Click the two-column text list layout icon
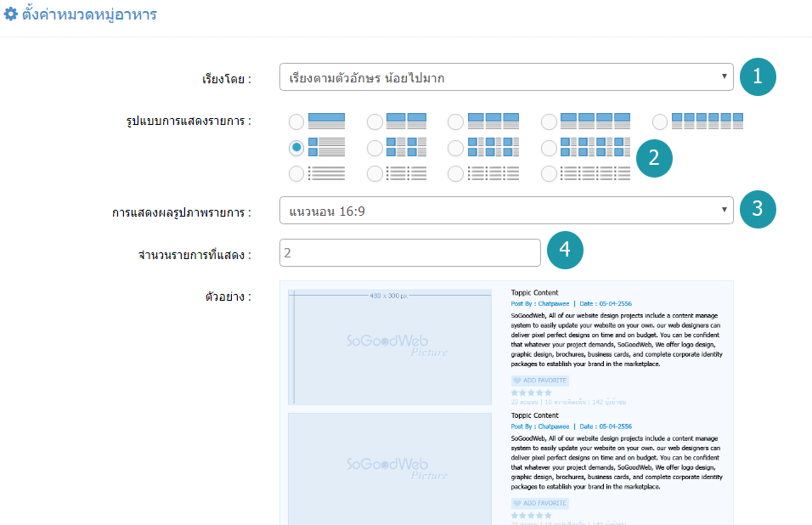Viewport: 812px width, 525px height. click(406, 173)
